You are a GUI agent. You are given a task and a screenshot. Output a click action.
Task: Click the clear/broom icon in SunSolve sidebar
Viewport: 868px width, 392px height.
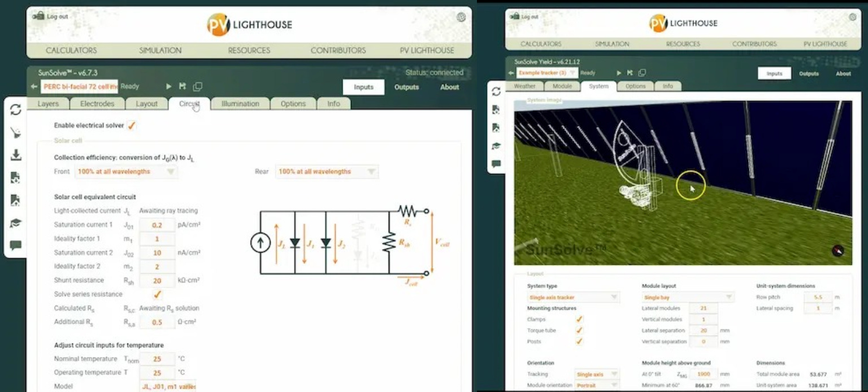[x=15, y=133]
